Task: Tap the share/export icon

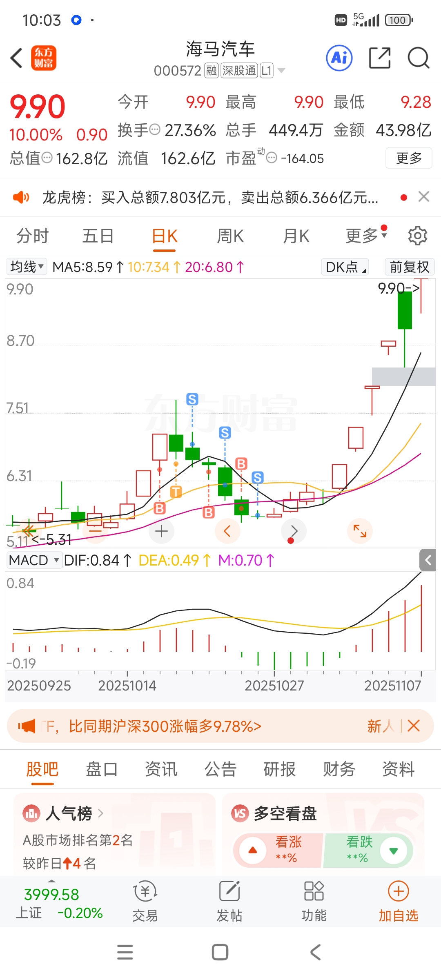Action: click(380, 58)
